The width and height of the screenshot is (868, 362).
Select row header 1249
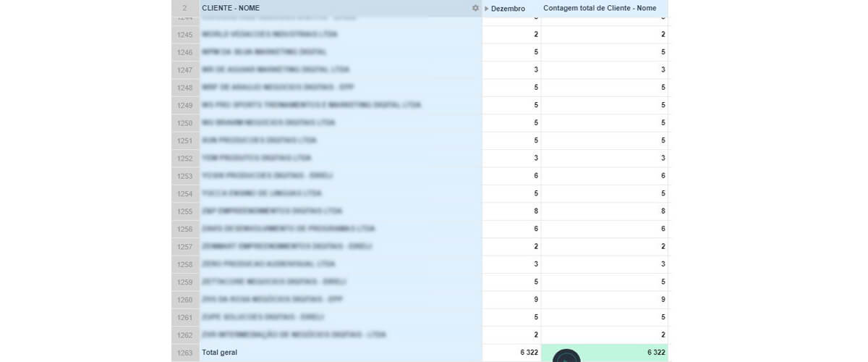pyautogui.click(x=185, y=106)
